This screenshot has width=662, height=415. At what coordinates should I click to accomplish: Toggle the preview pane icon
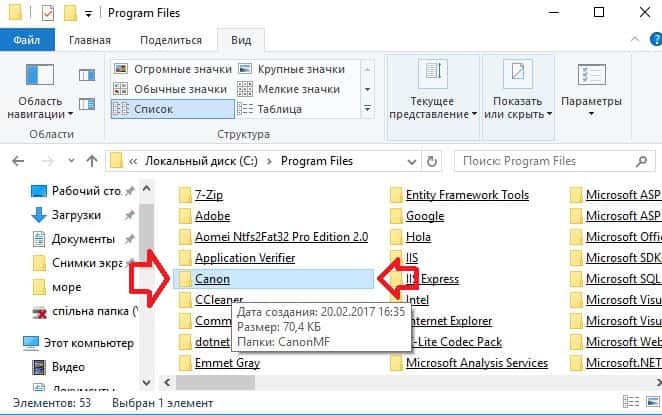coord(87,76)
